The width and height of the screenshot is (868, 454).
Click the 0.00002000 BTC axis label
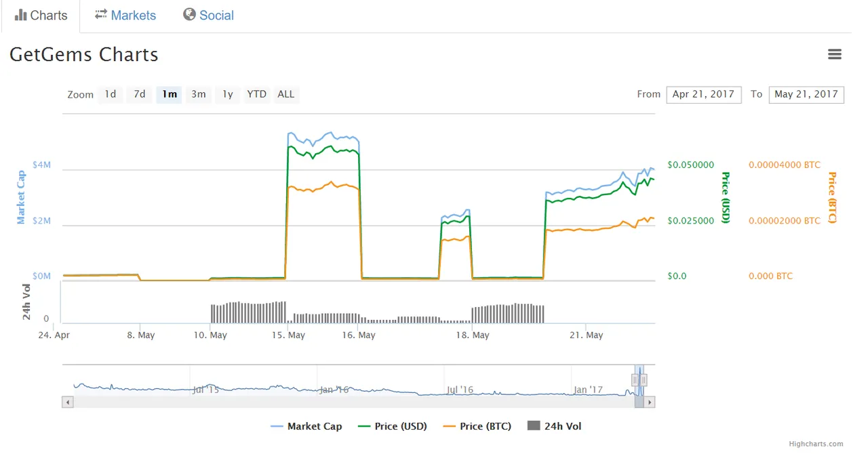(785, 221)
